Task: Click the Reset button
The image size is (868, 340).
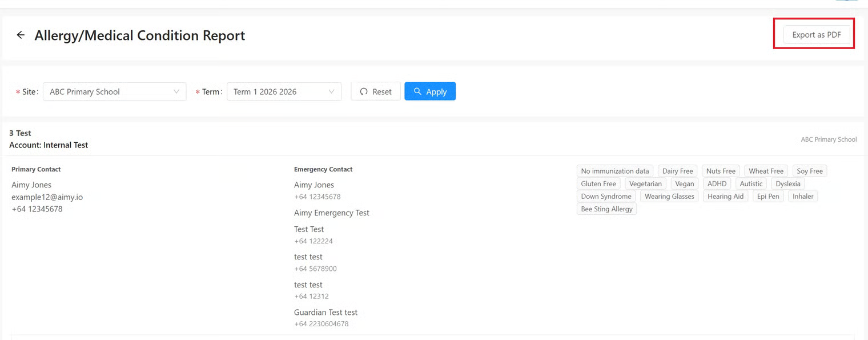Action: click(375, 91)
